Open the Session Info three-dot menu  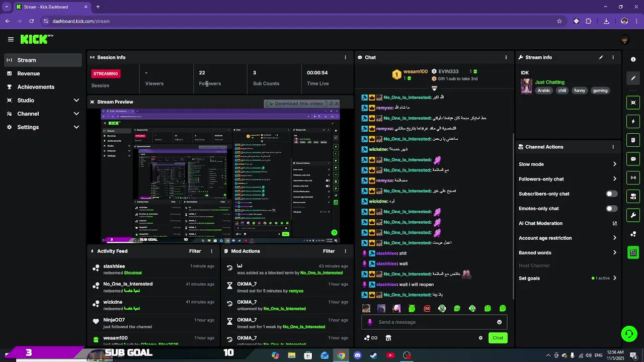point(345,57)
